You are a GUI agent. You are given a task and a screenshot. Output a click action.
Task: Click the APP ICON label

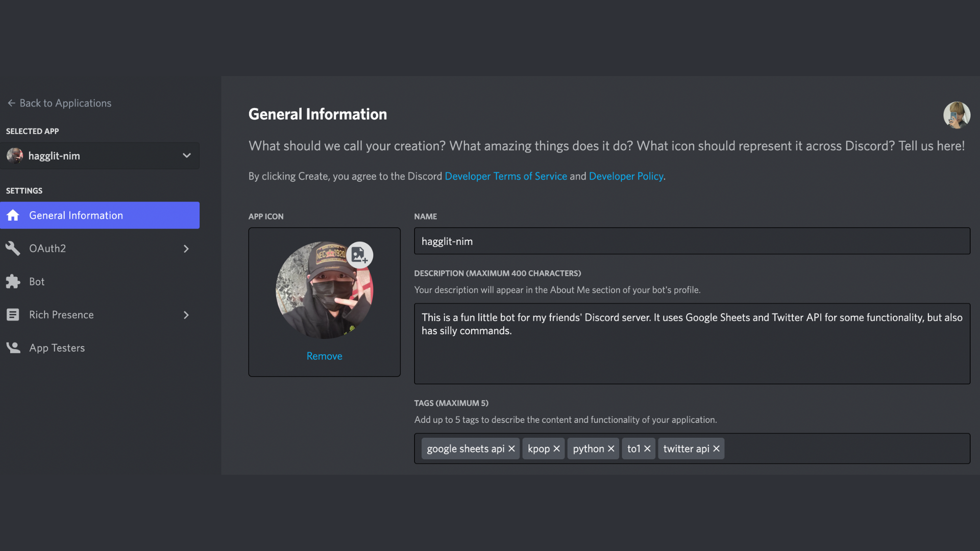point(266,216)
